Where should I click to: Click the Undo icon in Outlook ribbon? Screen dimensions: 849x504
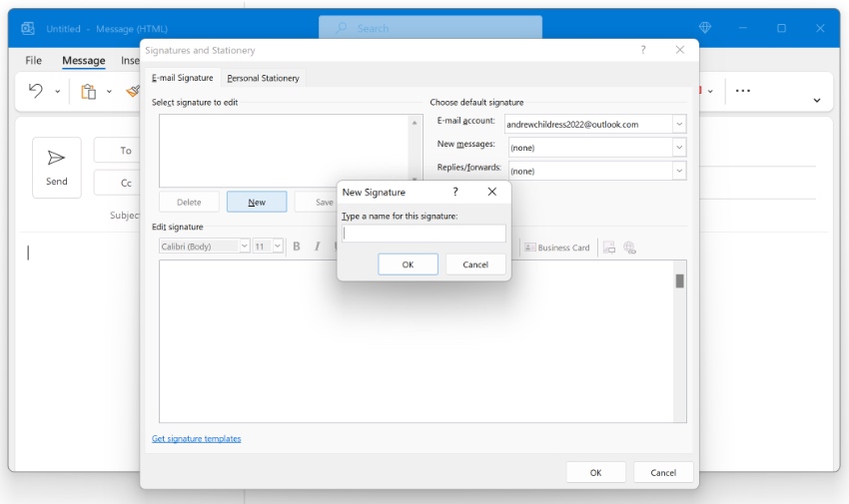coord(36,90)
